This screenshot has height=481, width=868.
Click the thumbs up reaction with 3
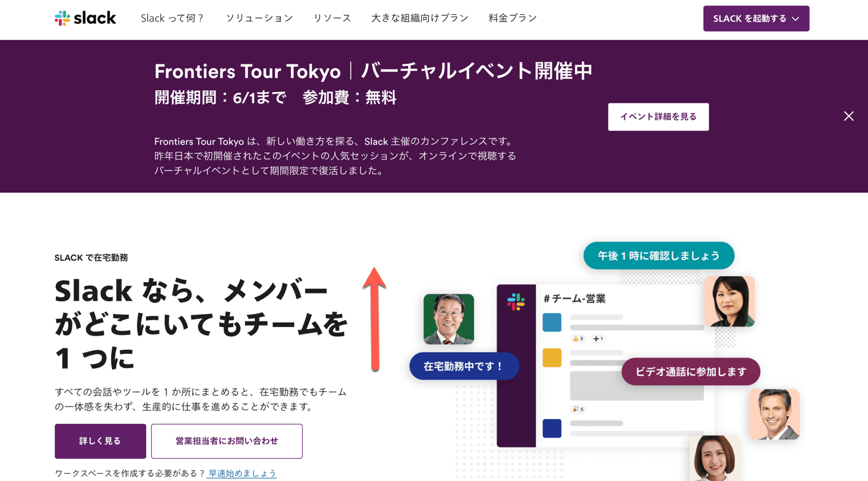click(578, 339)
